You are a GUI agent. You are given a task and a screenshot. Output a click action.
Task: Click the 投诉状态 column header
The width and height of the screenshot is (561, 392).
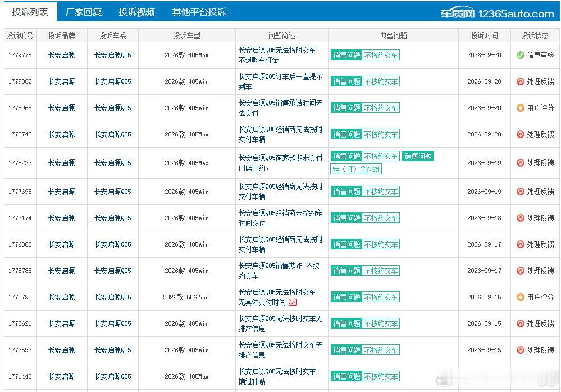(x=535, y=35)
